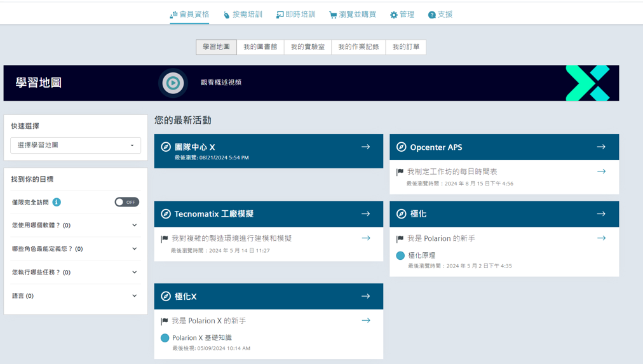Click the arrow on 極化 card header

point(601,213)
